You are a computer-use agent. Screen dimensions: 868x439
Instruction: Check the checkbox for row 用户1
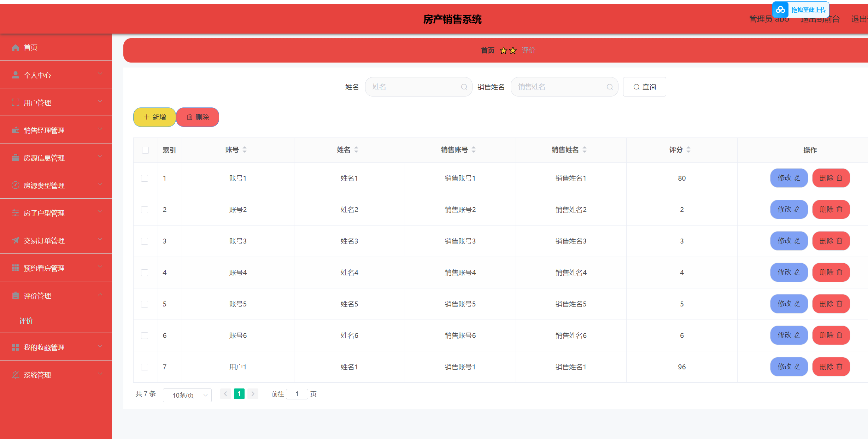click(x=145, y=367)
